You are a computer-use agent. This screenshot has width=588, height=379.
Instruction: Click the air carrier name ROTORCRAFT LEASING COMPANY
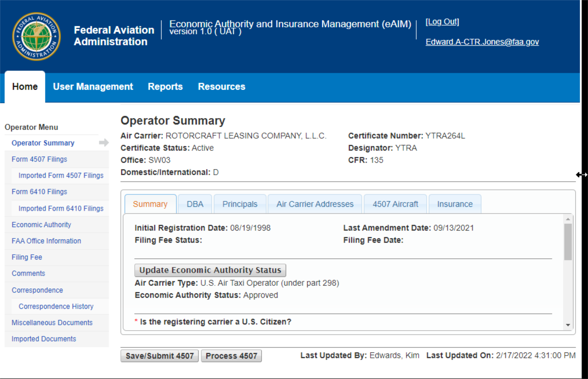[246, 136]
